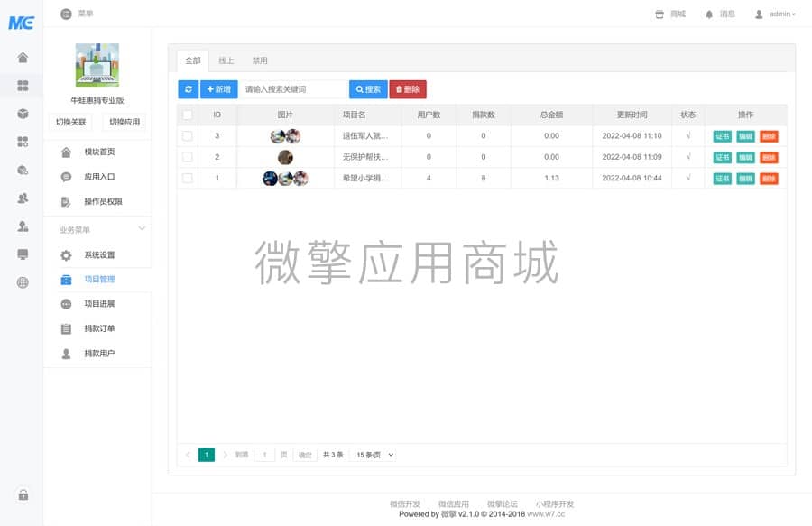Open 模块首页 in sidebar
Image resolution: width=812 pixels, height=526 pixels.
99,152
